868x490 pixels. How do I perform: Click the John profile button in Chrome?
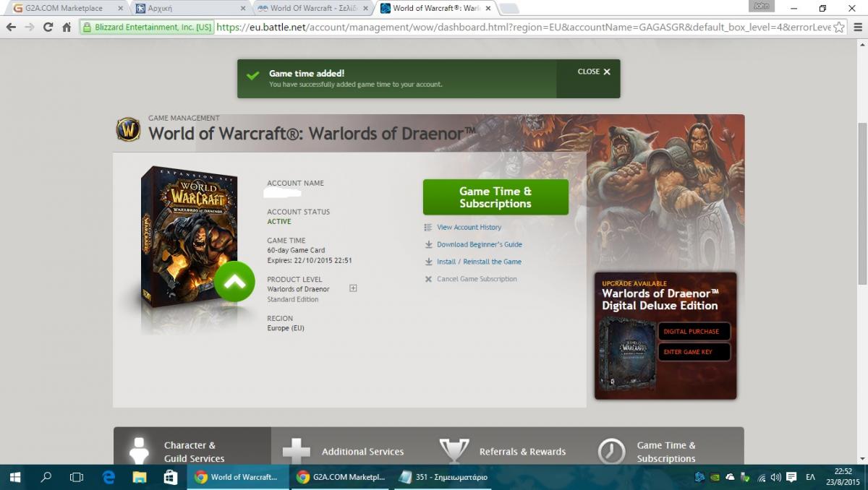click(x=762, y=6)
